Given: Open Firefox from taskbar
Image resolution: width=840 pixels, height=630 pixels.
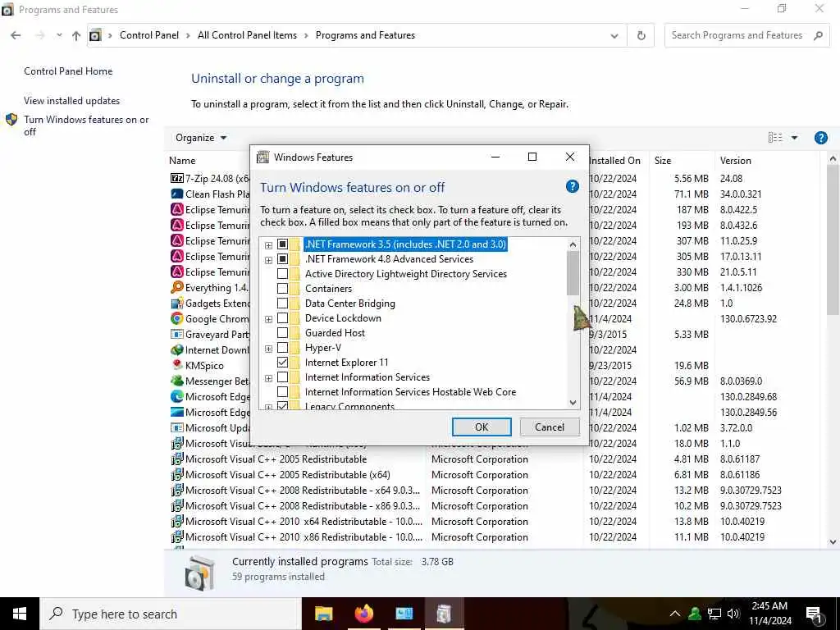Looking at the screenshot, I should 363,614.
